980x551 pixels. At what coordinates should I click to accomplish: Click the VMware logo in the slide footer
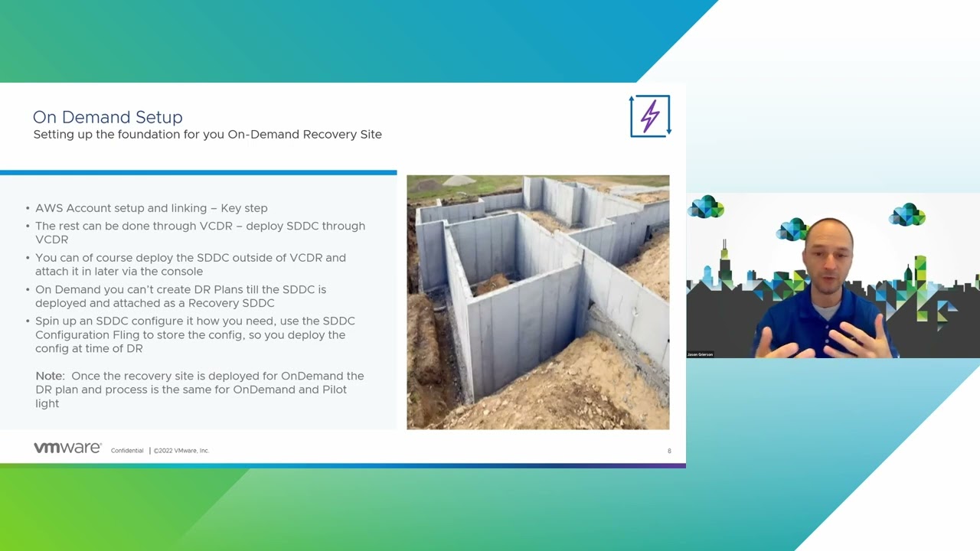(67, 448)
